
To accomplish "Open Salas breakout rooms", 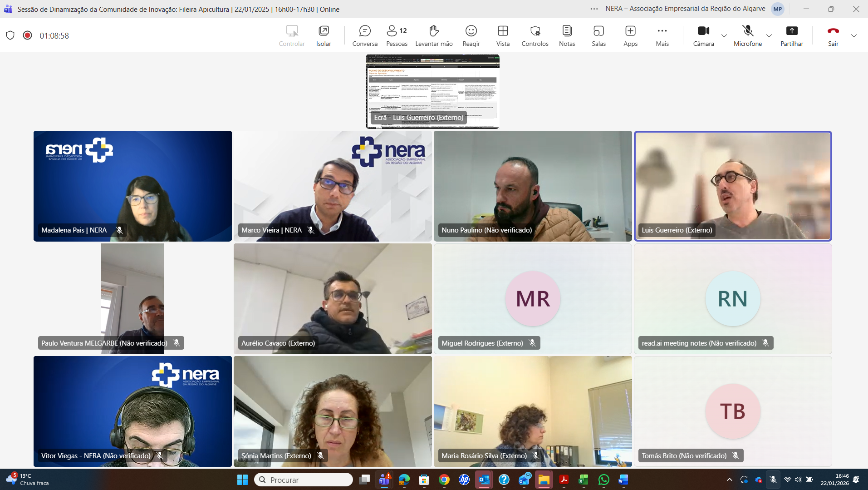I will 598,35.
